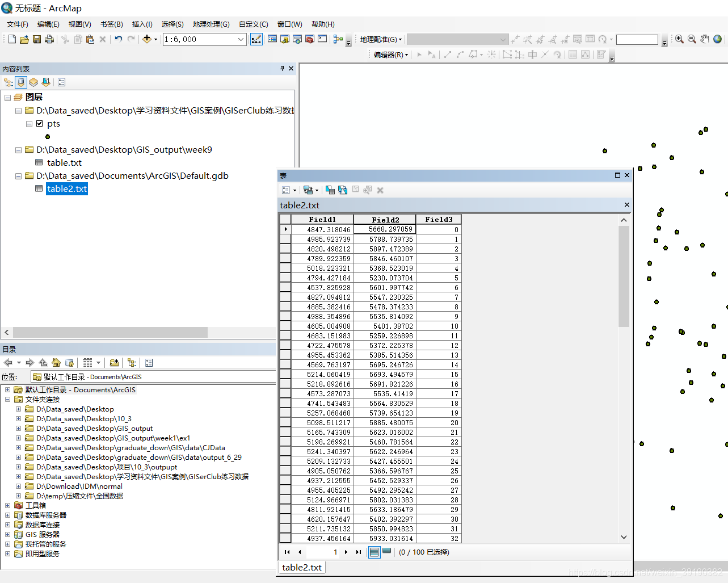Open the ArcToolbox window icon
Image resolution: width=728 pixels, height=583 pixels.
pyautogui.click(x=310, y=39)
